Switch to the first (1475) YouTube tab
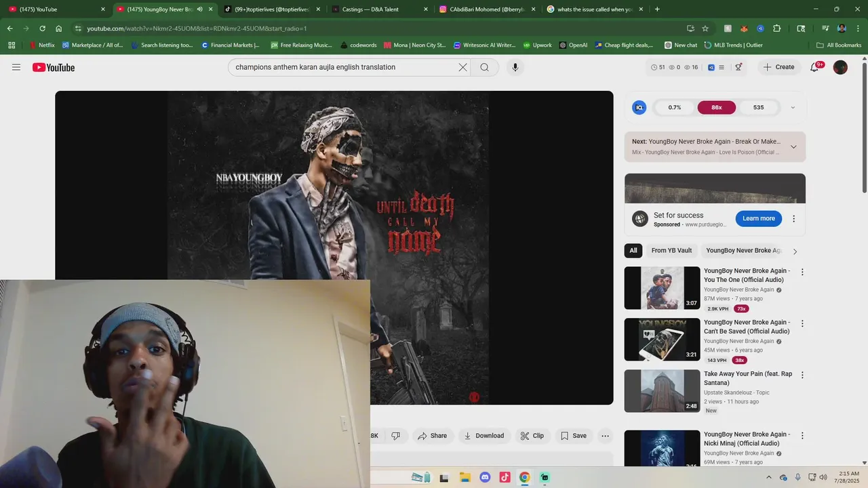868x488 pixels. (57, 9)
